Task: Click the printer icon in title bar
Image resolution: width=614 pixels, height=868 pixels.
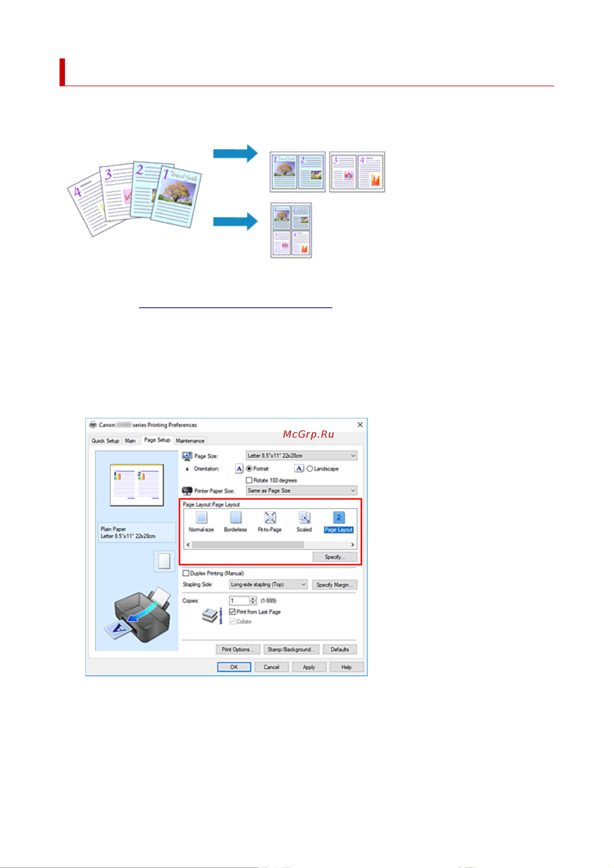Action: [x=93, y=425]
